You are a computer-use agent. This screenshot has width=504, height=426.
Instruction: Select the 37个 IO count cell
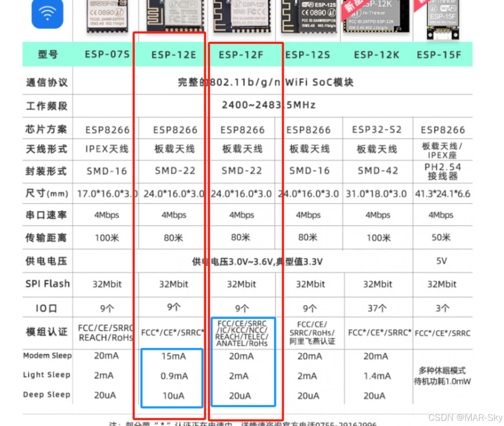tap(377, 308)
